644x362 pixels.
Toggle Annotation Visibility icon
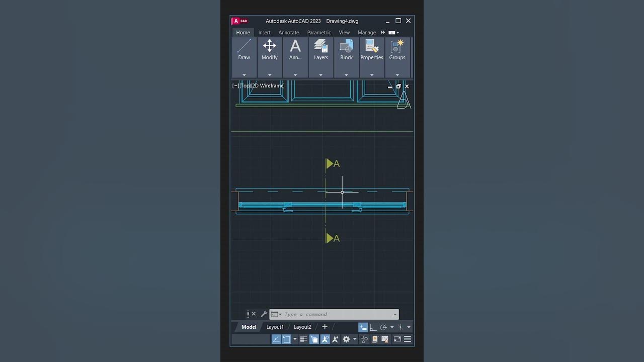pos(325,339)
